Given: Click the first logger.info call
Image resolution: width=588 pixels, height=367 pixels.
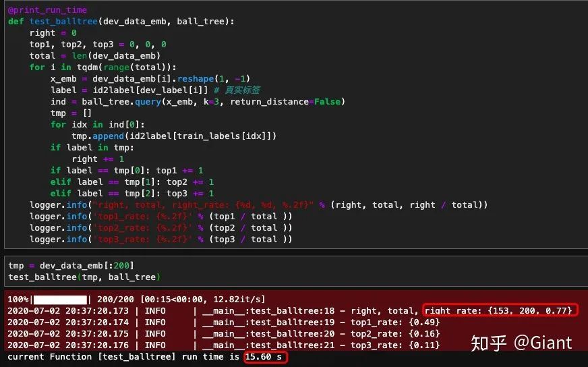Looking at the screenshot, I should (259, 205).
